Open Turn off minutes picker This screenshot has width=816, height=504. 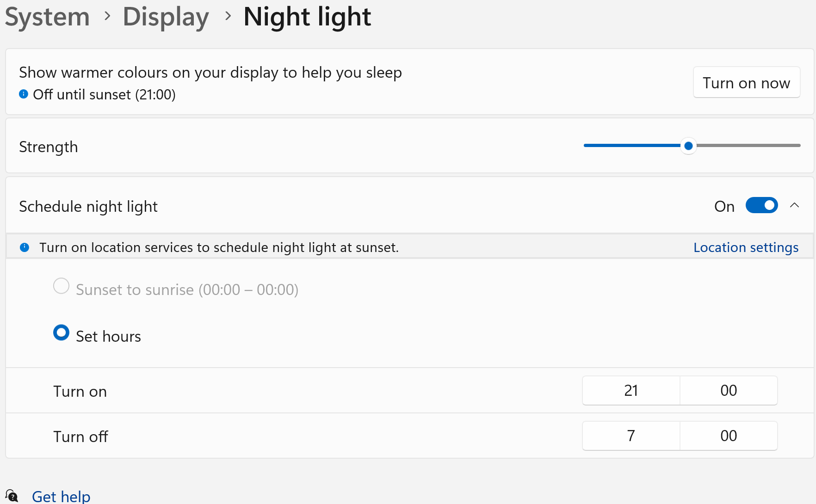[729, 436]
